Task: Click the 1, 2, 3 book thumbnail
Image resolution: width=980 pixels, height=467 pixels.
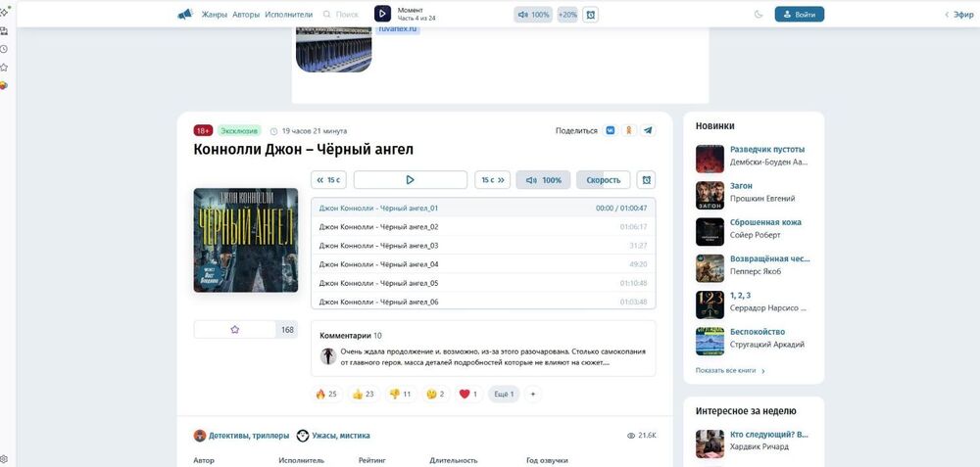Action: pyautogui.click(x=710, y=304)
